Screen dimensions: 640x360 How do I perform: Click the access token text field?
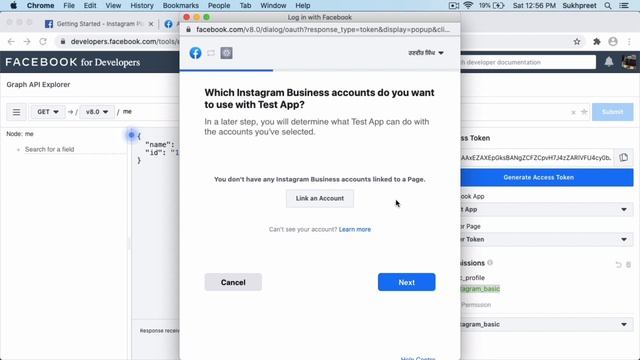pyautogui.click(x=537, y=158)
